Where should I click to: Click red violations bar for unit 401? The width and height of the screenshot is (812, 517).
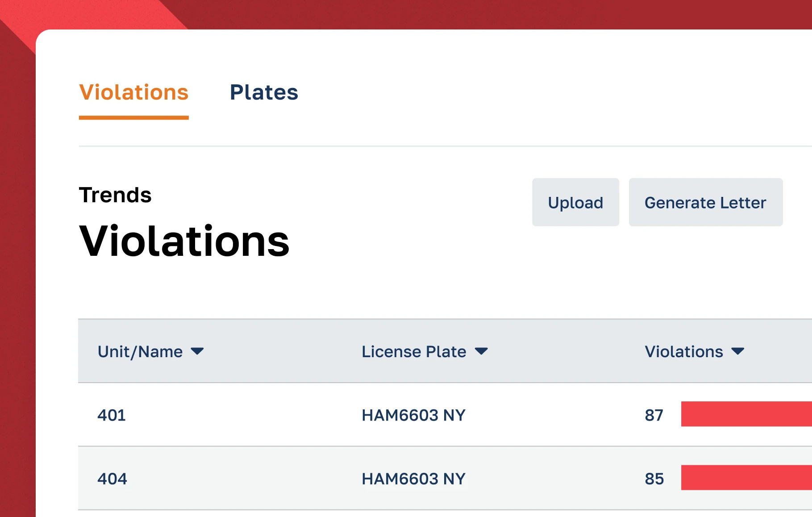(745, 414)
